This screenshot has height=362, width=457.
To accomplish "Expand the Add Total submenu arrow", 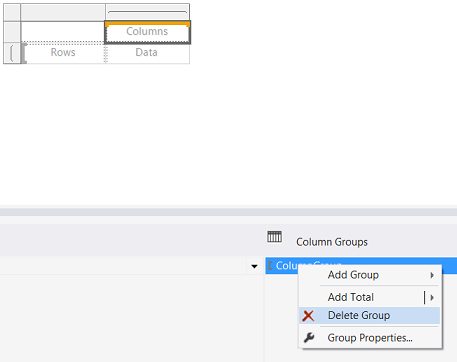I will coord(432,297).
